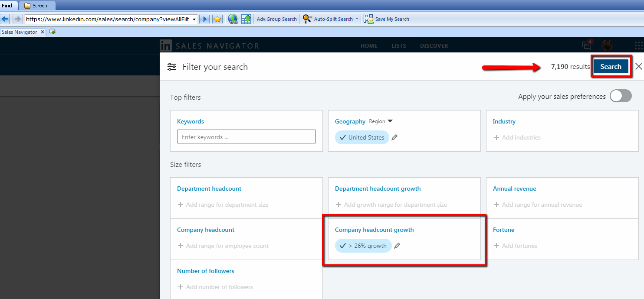Click the 'Filter your search' title
Image resolution: width=644 pixels, height=299 pixels.
click(x=215, y=67)
